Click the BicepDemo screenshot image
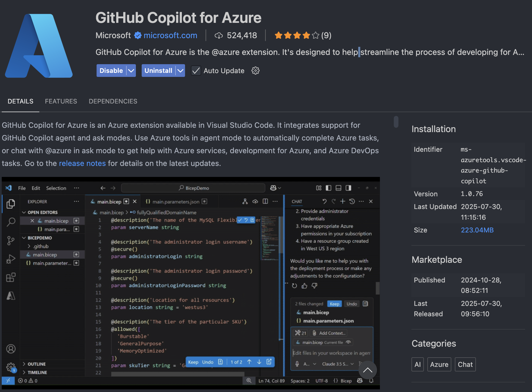532x392 pixels. 191,283
